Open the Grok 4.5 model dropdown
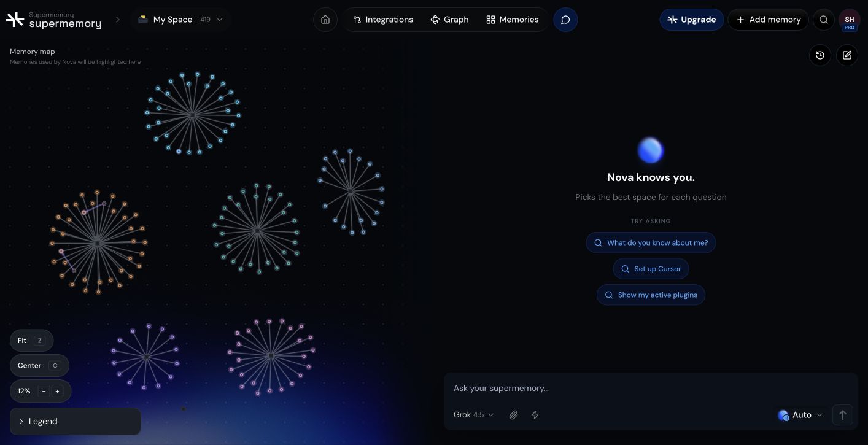 click(474, 415)
